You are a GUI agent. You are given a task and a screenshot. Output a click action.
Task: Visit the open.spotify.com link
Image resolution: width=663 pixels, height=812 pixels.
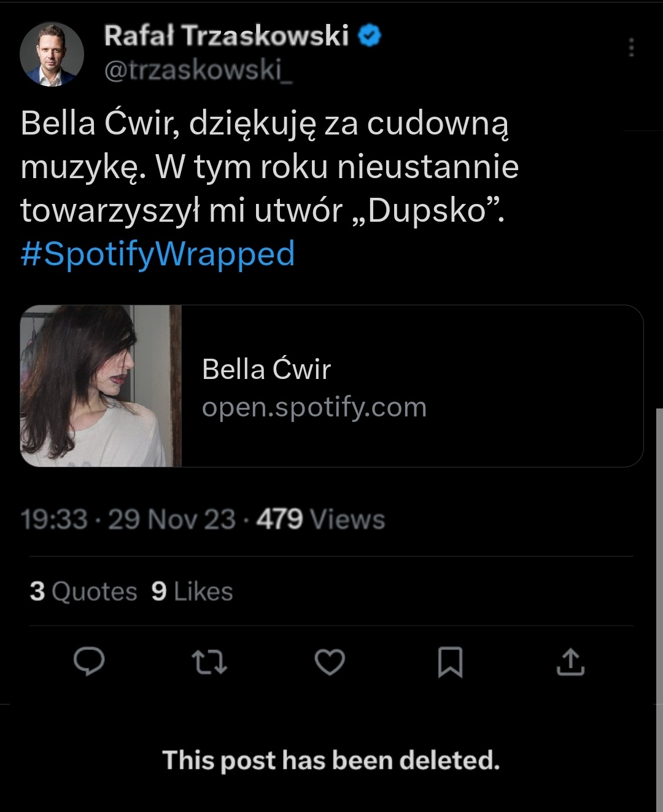(x=314, y=407)
